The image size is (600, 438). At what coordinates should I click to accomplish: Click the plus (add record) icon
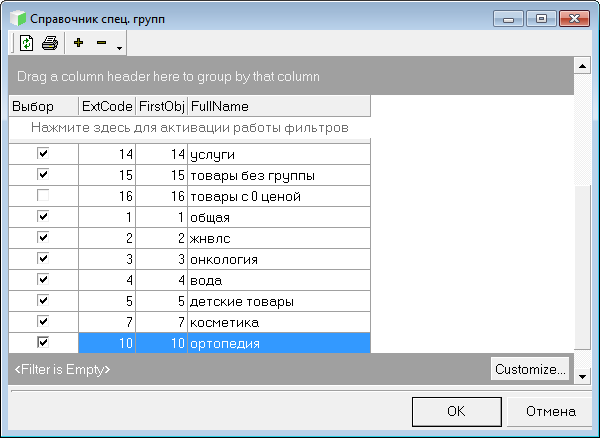click(x=78, y=43)
